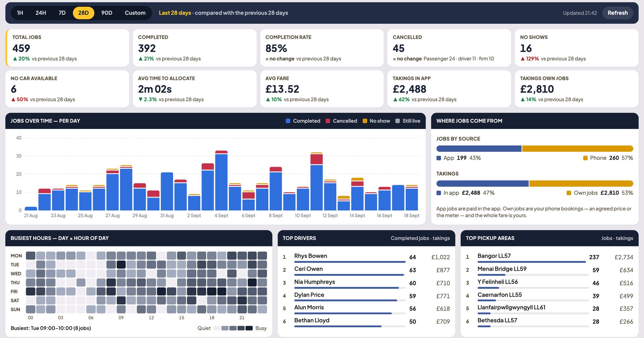The width and height of the screenshot is (644, 338).
Task: Click Busiest Tue 09:00–10:00 summary text
Action: [x=51, y=328]
